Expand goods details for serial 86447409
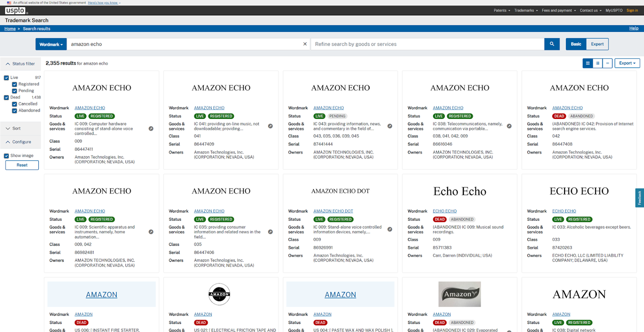The image size is (644, 332). coord(270,126)
